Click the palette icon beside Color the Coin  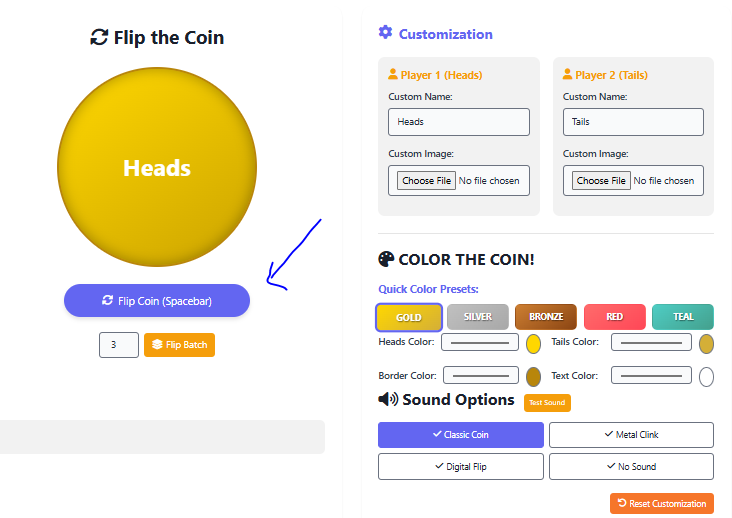(x=386, y=260)
